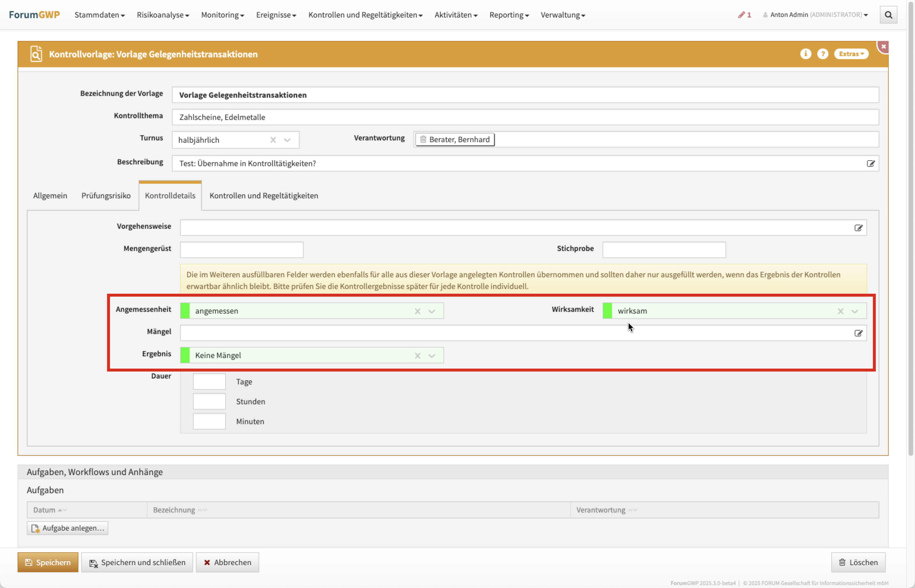This screenshot has height=588, width=915.
Task: Click the help question mark icon
Action: coord(823,54)
